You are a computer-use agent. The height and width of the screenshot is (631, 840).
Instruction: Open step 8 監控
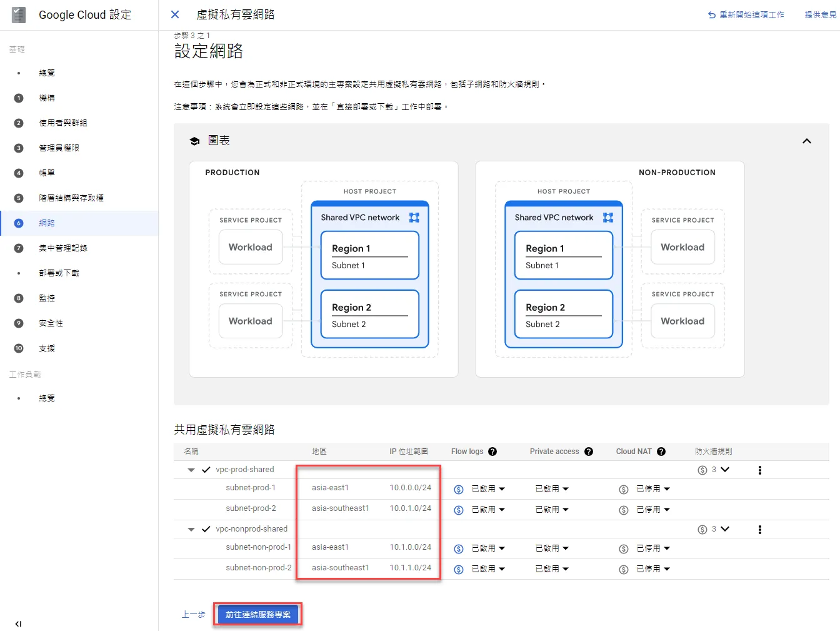click(47, 298)
